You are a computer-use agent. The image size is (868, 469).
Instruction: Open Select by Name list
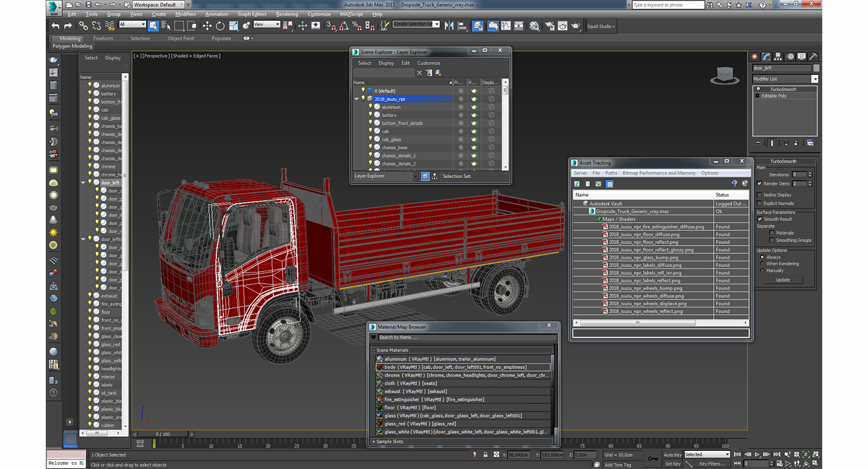[x=166, y=26]
